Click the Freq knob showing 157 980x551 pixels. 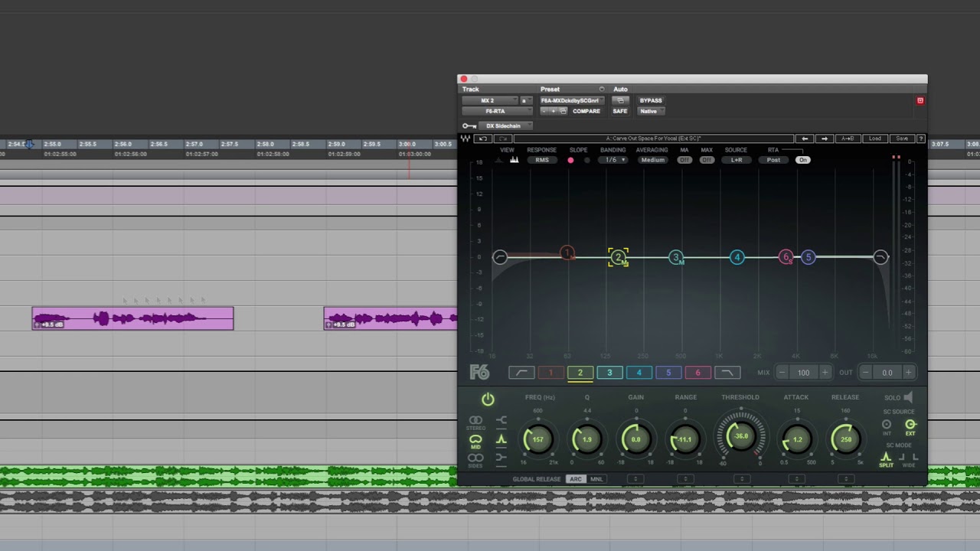tap(537, 439)
